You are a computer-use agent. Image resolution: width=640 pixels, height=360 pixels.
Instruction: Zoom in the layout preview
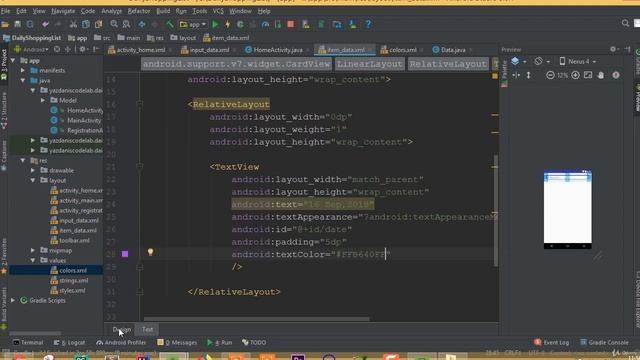pyautogui.click(x=576, y=75)
